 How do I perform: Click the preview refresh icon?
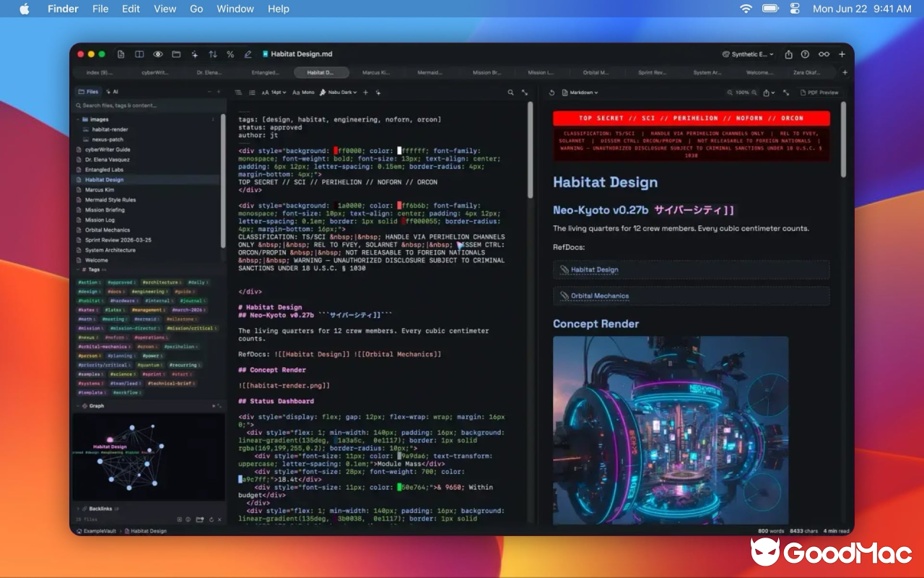(552, 92)
